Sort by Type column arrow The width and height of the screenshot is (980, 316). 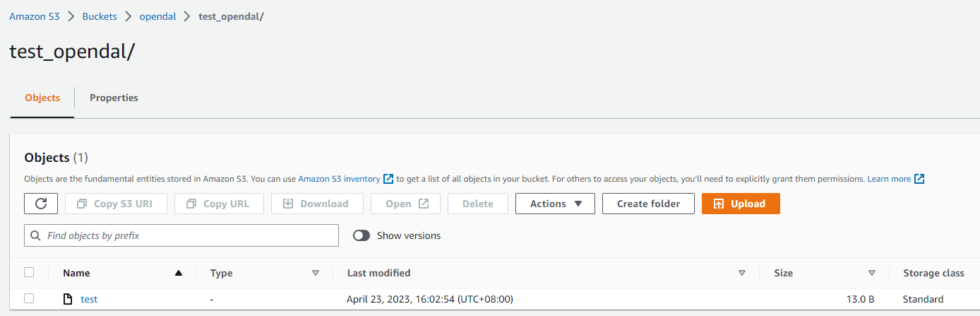pos(316,273)
